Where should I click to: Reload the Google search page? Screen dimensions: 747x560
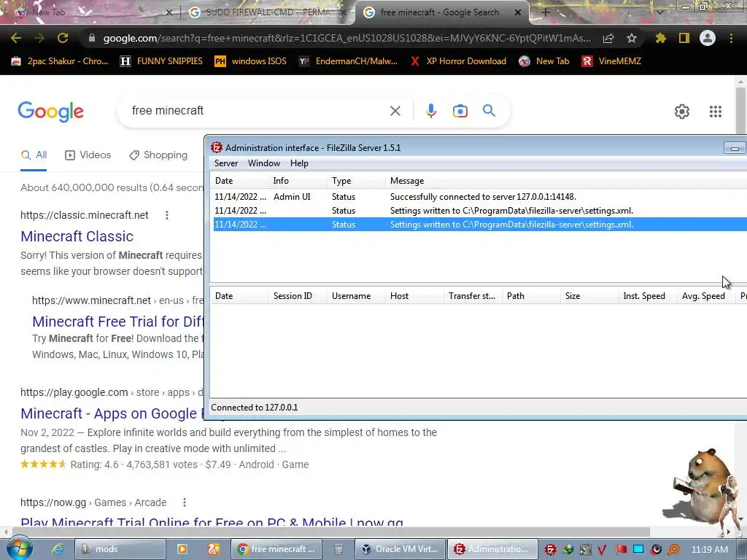[63, 38]
